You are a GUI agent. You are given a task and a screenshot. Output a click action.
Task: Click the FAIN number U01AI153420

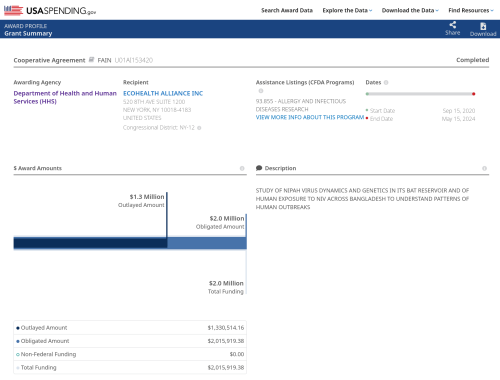134,60
